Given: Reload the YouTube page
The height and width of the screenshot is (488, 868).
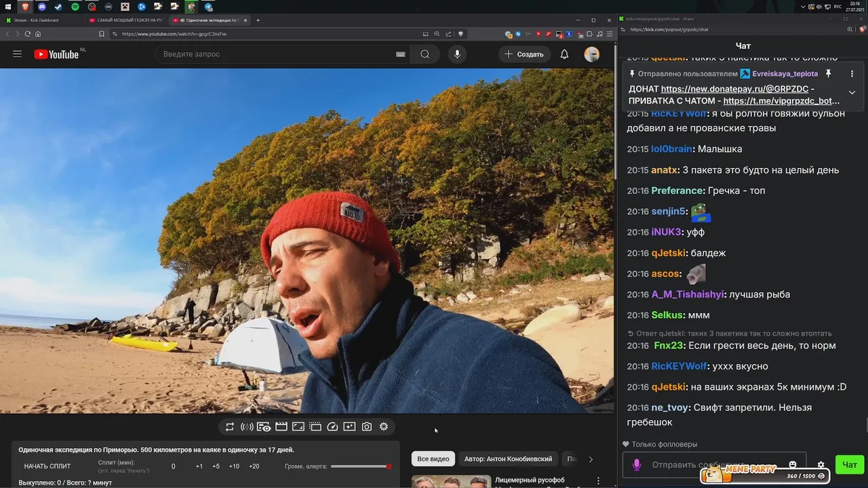Looking at the screenshot, I should (x=28, y=34).
